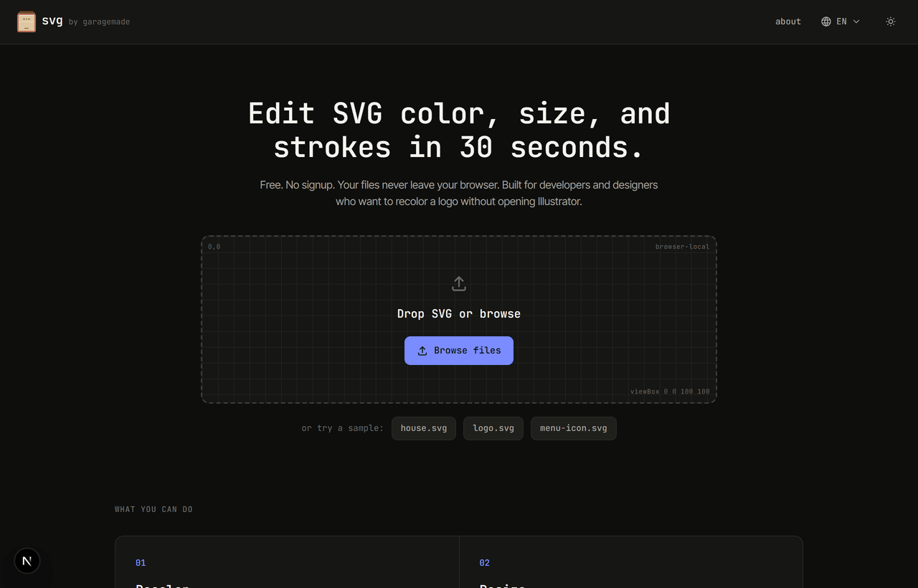Click the Next.js dev tools N icon
Viewport: 918px width, 588px height.
tap(27, 561)
